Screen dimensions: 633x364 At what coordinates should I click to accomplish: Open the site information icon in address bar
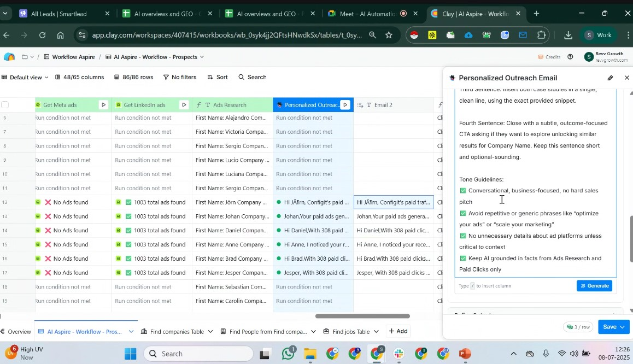tap(82, 35)
